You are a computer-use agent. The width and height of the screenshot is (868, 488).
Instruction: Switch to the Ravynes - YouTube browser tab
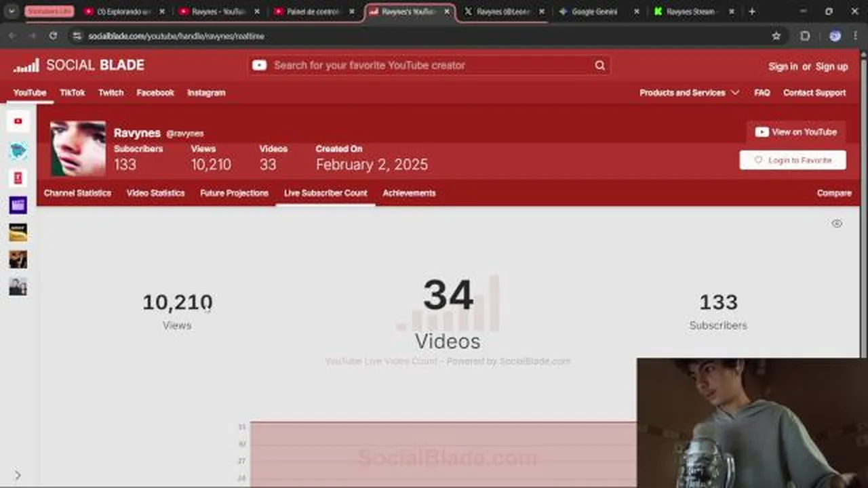pyautogui.click(x=219, y=12)
